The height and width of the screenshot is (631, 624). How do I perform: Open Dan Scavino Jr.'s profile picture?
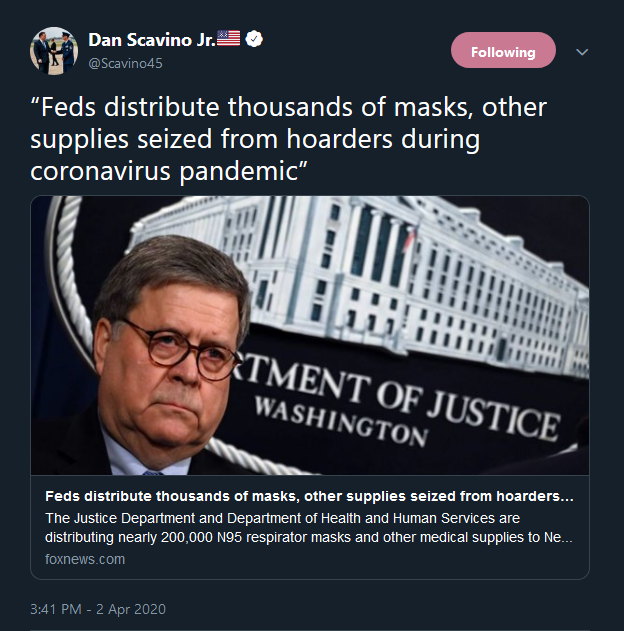[x=54, y=50]
